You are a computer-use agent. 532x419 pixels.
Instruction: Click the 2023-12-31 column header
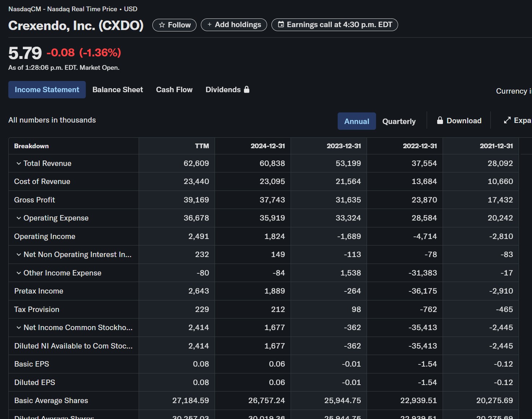pos(344,146)
